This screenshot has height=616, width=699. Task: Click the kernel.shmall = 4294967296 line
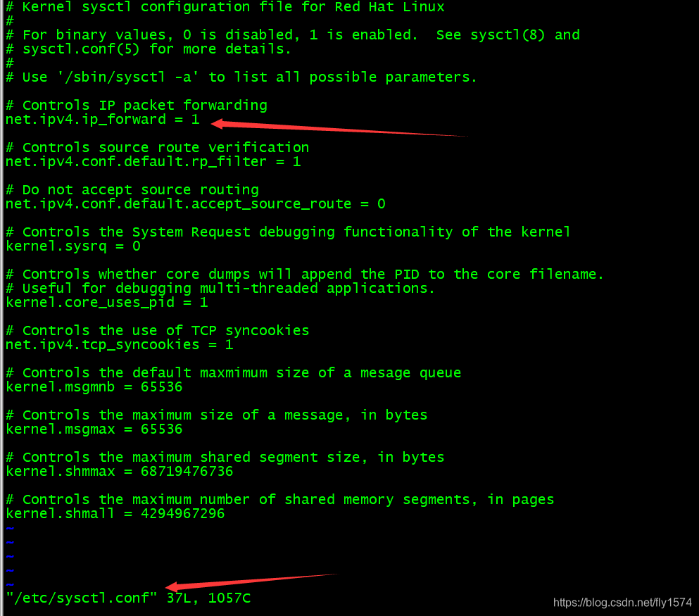pyautogui.click(x=115, y=514)
